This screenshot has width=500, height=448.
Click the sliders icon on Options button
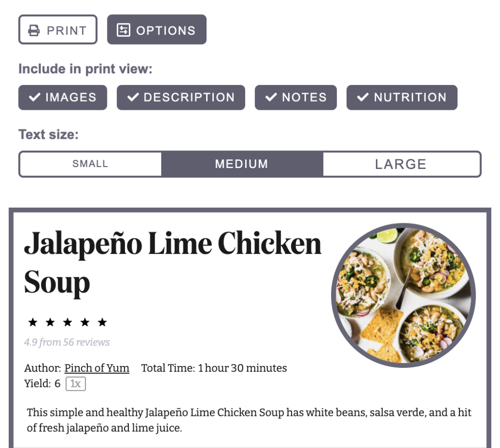pyautogui.click(x=124, y=30)
